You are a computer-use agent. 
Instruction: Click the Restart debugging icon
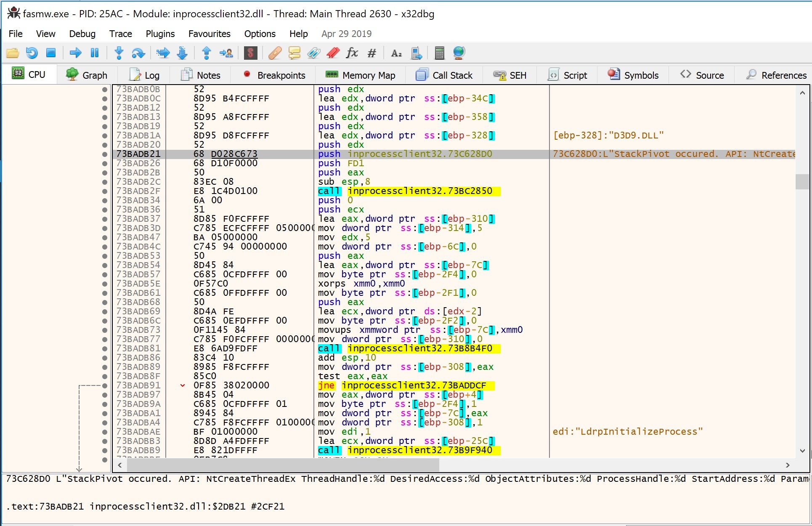coord(32,53)
